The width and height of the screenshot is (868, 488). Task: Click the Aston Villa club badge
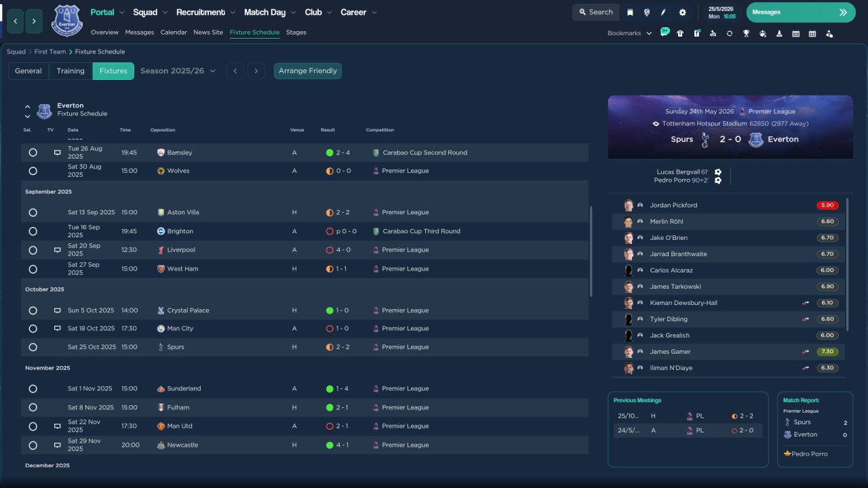click(161, 212)
